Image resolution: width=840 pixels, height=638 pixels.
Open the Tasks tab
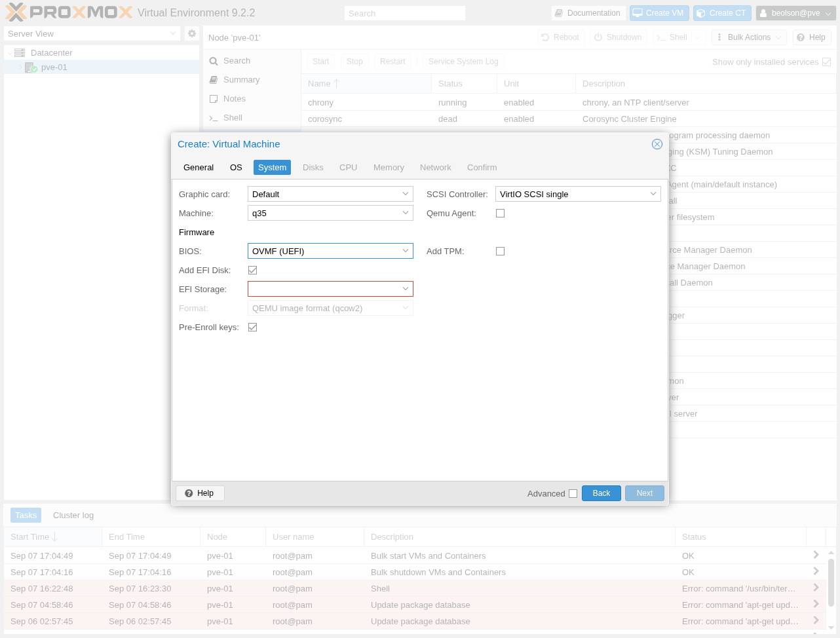[x=26, y=516]
